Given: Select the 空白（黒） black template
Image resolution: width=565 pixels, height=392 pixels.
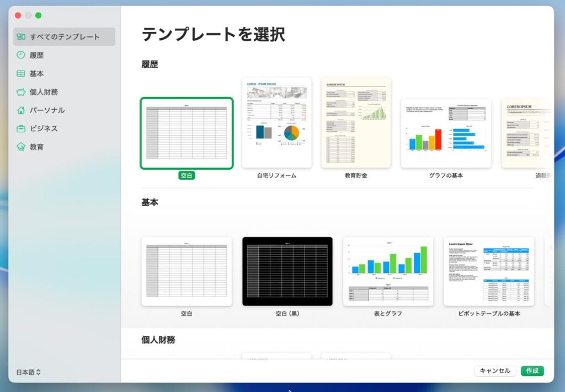Looking at the screenshot, I should [x=287, y=271].
